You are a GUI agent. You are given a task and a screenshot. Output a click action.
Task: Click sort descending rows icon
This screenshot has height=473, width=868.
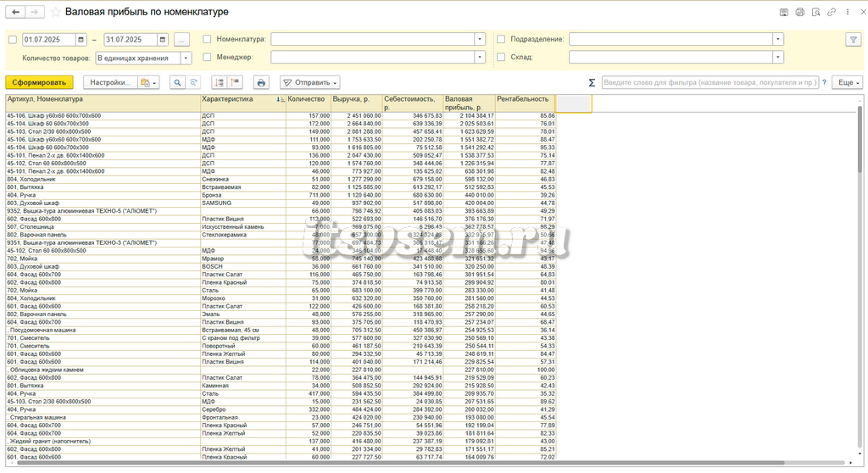pyautogui.click(x=220, y=82)
